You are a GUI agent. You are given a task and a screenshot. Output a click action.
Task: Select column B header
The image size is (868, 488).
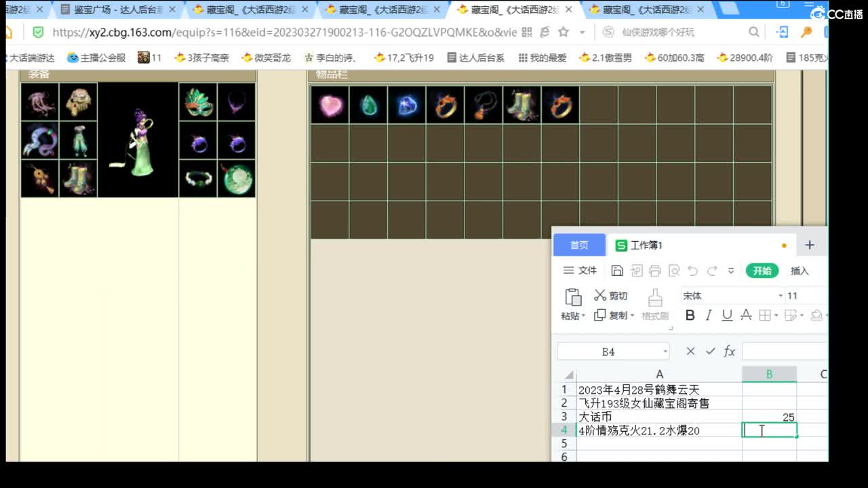[769, 374]
